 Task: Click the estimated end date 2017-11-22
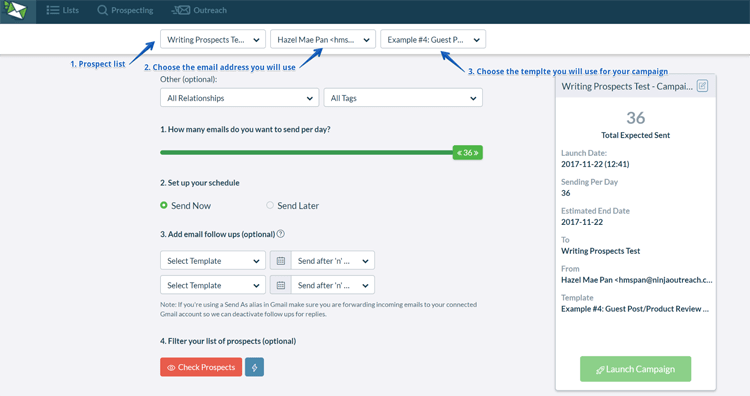point(582,222)
